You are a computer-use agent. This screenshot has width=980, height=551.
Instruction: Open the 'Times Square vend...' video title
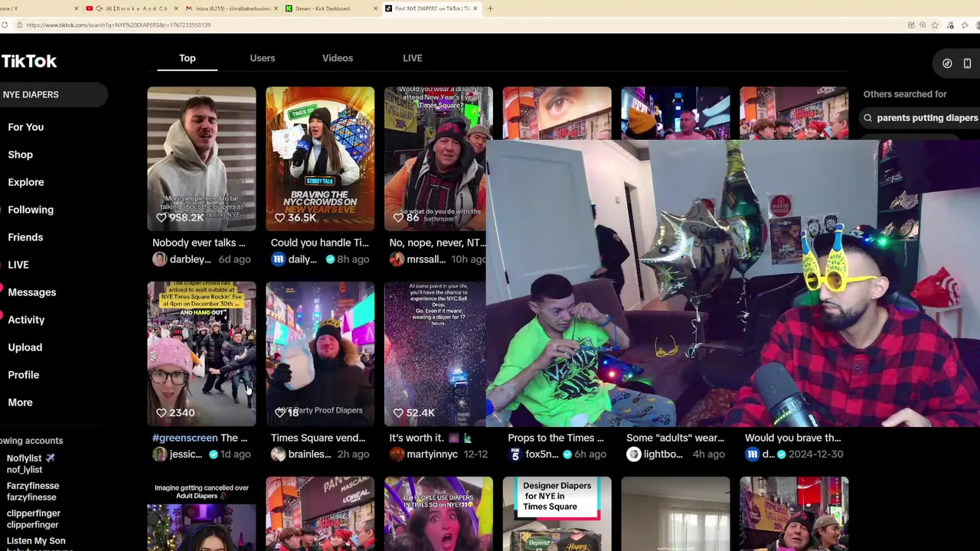(x=318, y=438)
